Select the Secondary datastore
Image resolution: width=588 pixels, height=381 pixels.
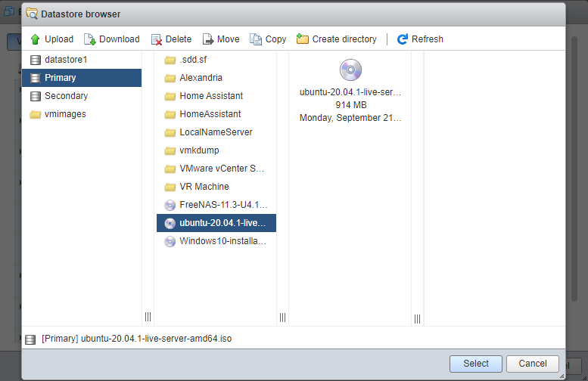pos(82,96)
